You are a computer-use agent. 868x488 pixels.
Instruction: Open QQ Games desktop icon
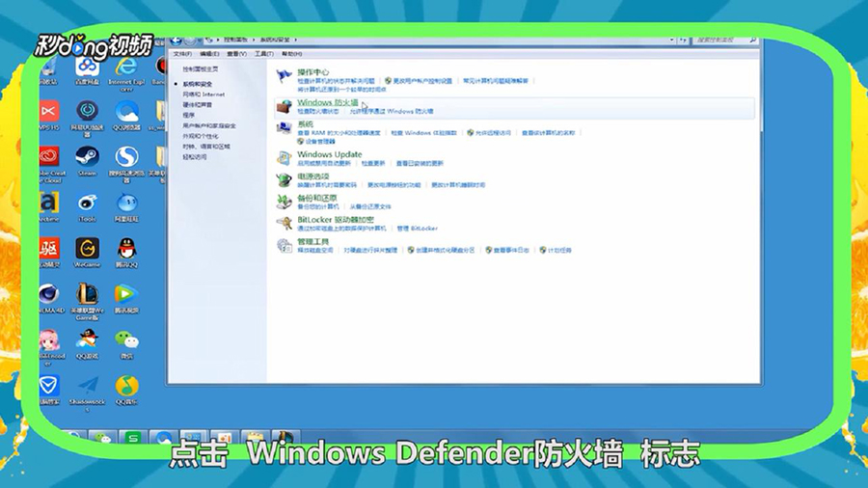[x=88, y=340]
